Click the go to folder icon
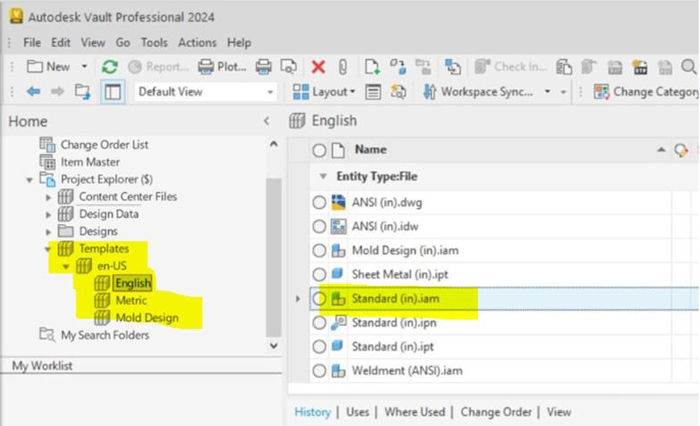The height and width of the screenshot is (426, 700). pyautogui.click(x=83, y=92)
